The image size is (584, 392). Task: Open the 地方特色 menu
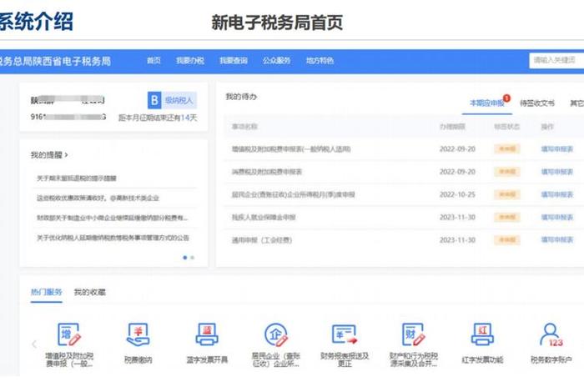point(320,60)
